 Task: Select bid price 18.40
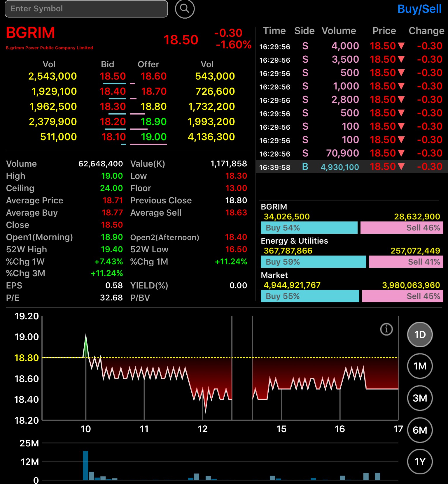[113, 91]
